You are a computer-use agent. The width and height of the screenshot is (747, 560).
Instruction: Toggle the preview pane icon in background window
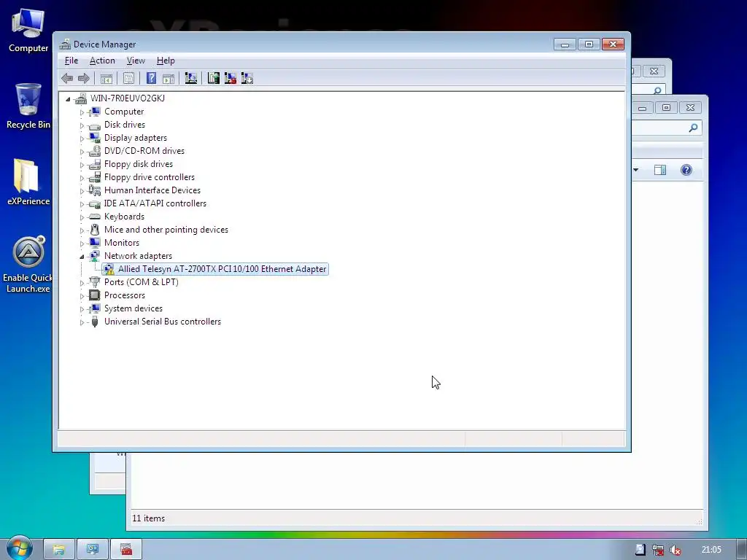[659, 170]
